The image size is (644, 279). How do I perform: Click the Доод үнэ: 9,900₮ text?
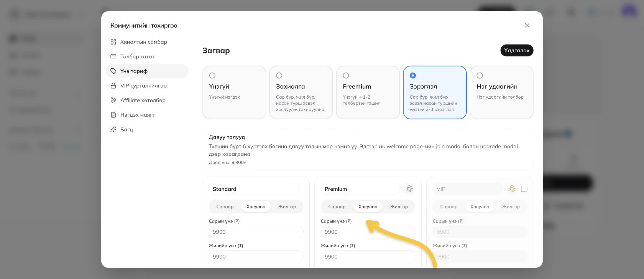228,162
